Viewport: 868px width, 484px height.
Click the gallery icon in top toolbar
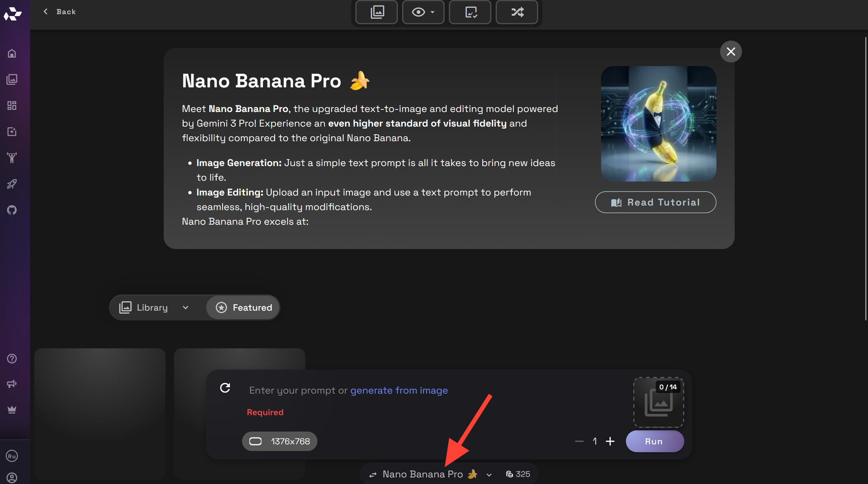coord(377,12)
